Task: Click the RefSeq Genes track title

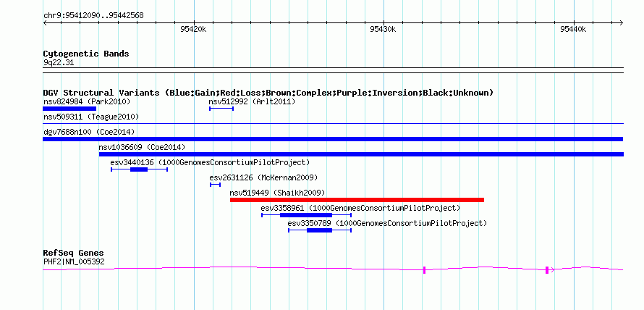Action: tap(74, 253)
